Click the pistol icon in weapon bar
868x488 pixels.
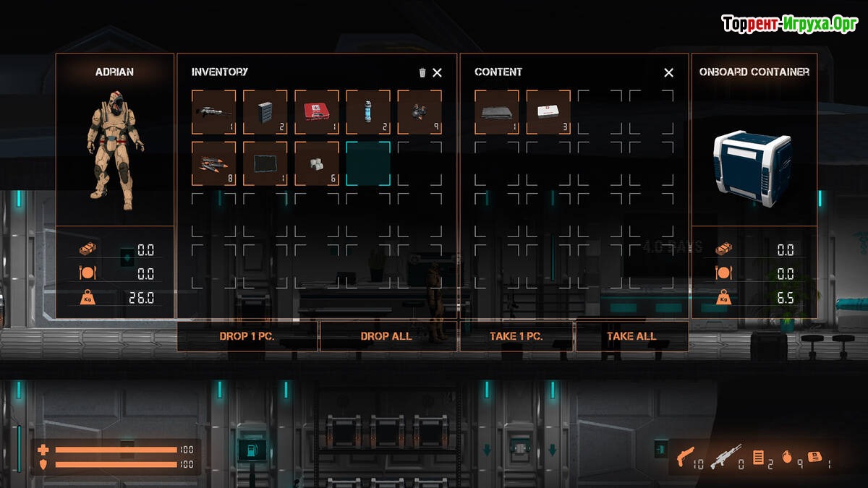(684, 457)
